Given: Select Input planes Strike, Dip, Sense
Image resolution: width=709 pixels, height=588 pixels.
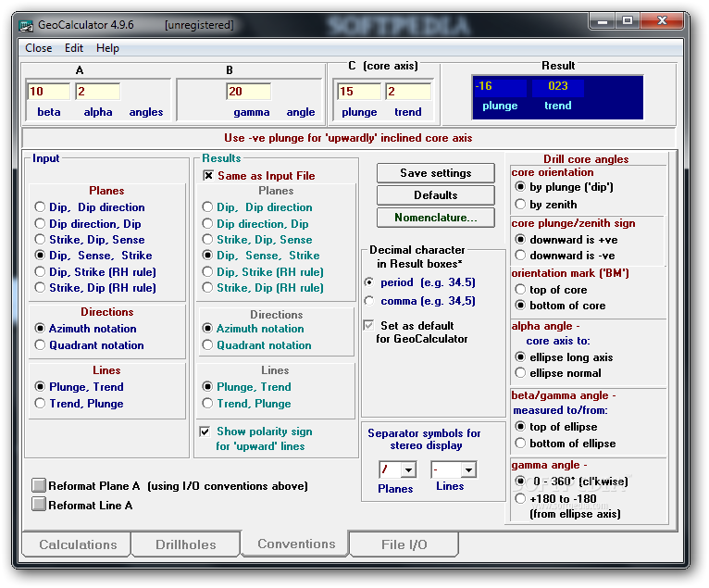Looking at the screenshot, I should pos(40,240).
